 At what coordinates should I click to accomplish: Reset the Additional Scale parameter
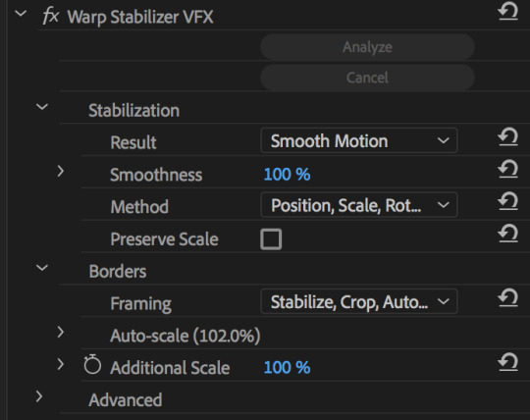tap(508, 362)
